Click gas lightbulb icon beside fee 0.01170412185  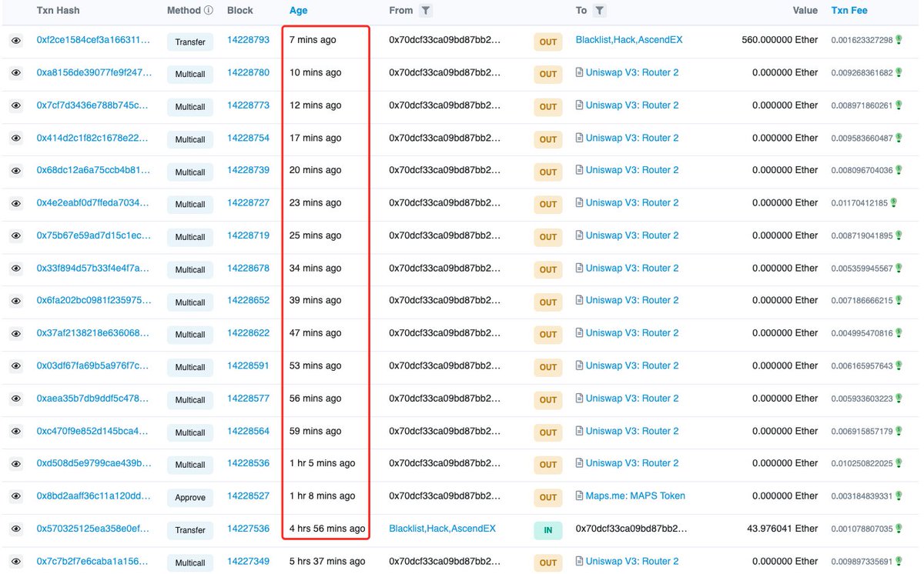pyautogui.click(x=893, y=203)
